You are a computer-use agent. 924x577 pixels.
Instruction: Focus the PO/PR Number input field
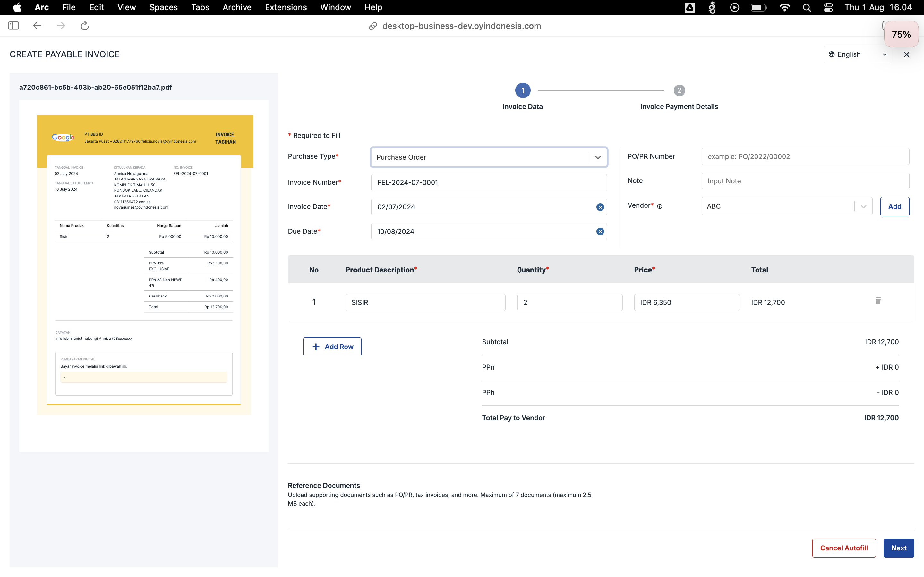tap(805, 157)
